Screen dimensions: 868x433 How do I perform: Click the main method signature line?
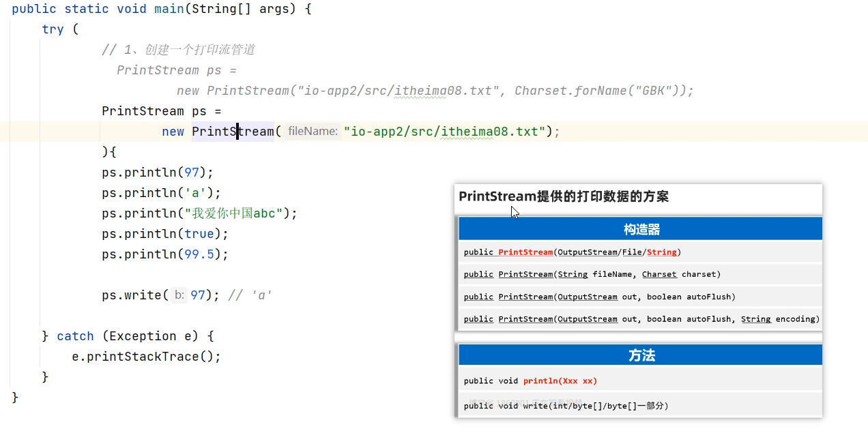click(162, 9)
